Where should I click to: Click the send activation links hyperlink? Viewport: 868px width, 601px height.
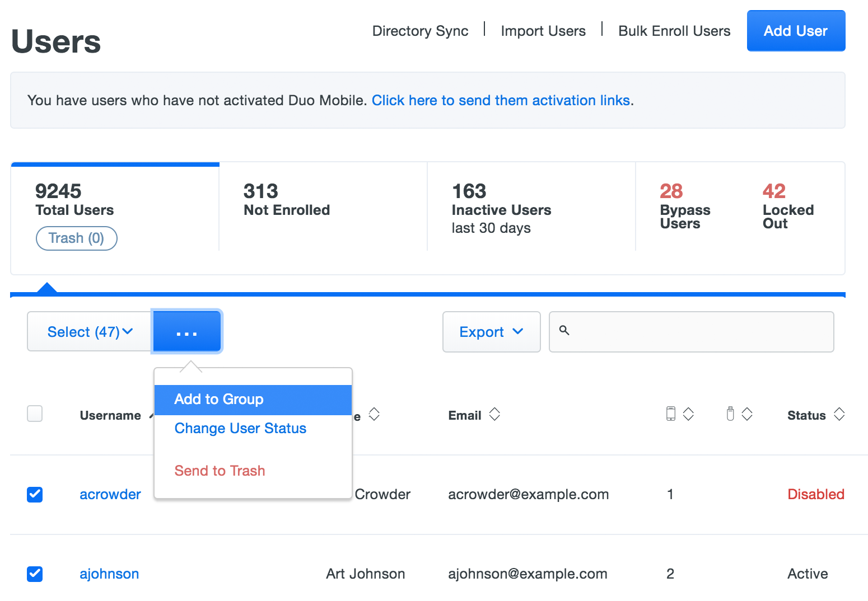[501, 100]
